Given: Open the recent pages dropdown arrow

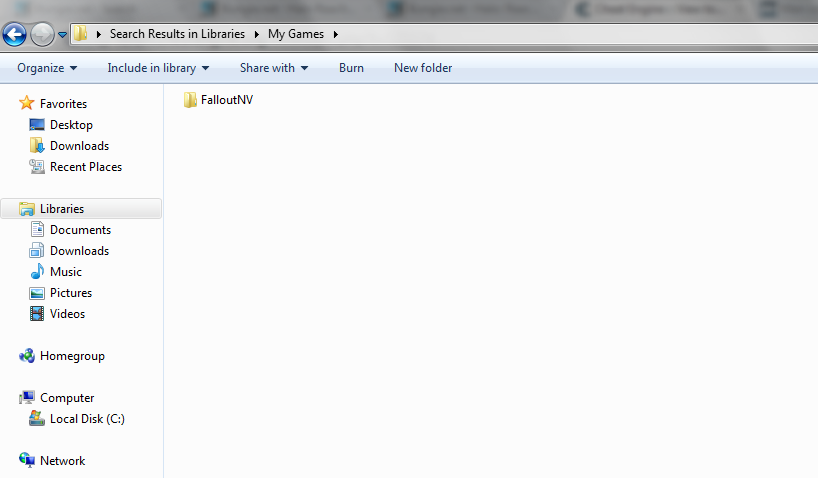Looking at the screenshot, I should tap(62, 35).
